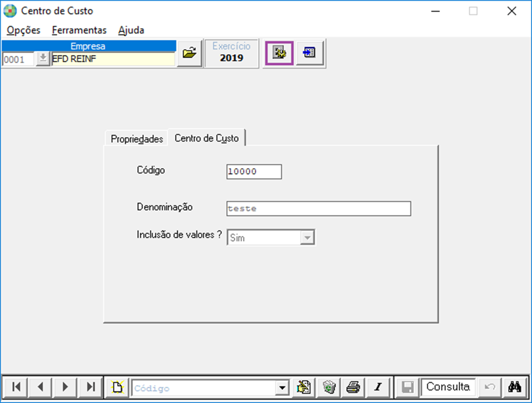
Task: Print with the printer icon
Action: pyautogui.click(x=353, y=387)
